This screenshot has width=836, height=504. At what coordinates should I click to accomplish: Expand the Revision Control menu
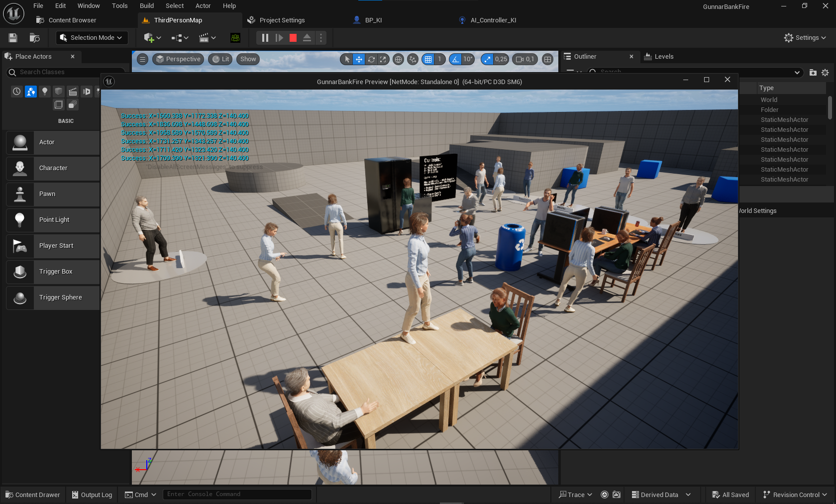click(x=795, y=495)
